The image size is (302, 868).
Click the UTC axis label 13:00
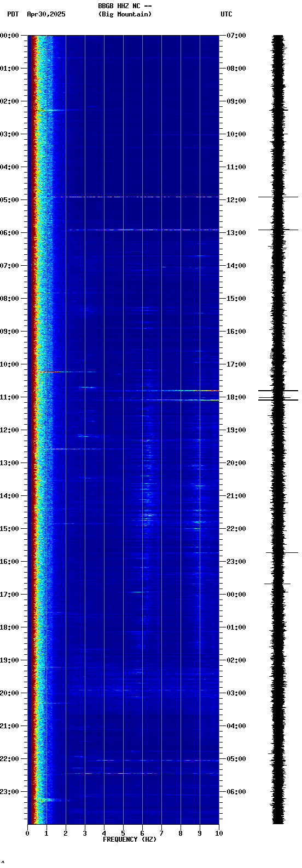click(x=236, y=233)
